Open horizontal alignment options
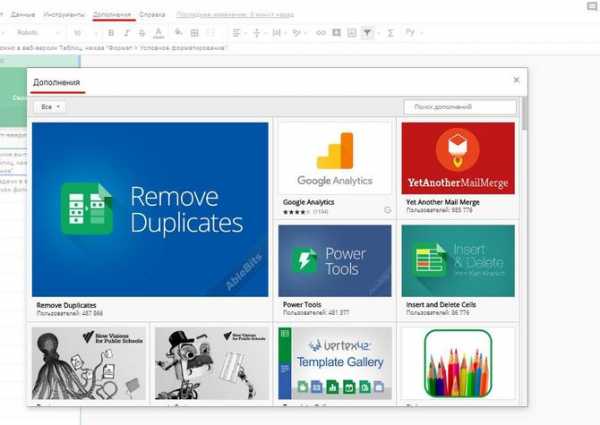This screenshot has width=600, height=425. [x=236, y=33]
